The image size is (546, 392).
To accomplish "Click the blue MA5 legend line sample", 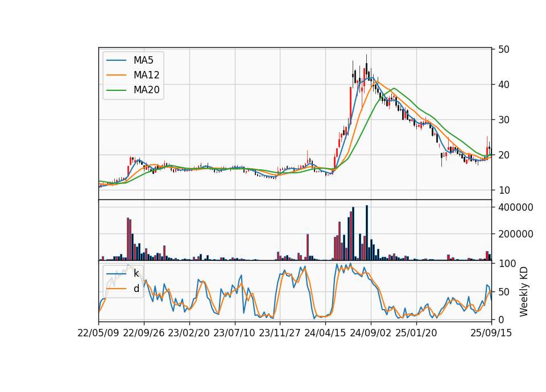I will click(116, 60).
